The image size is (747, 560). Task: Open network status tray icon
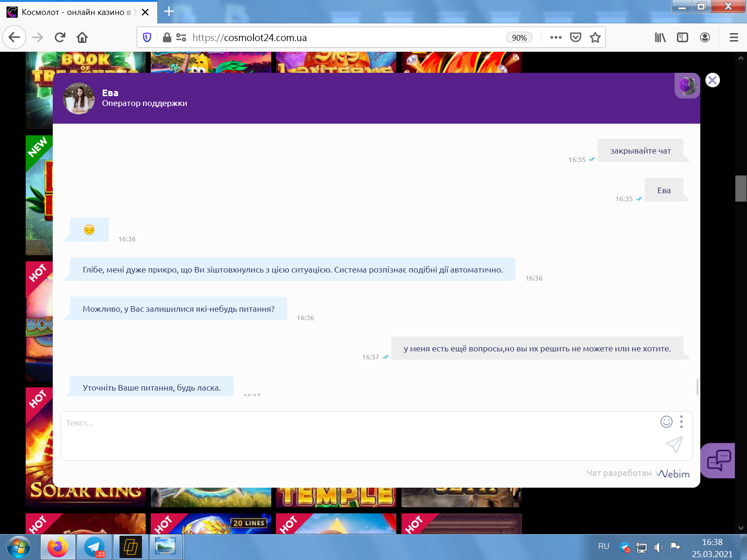642,547
